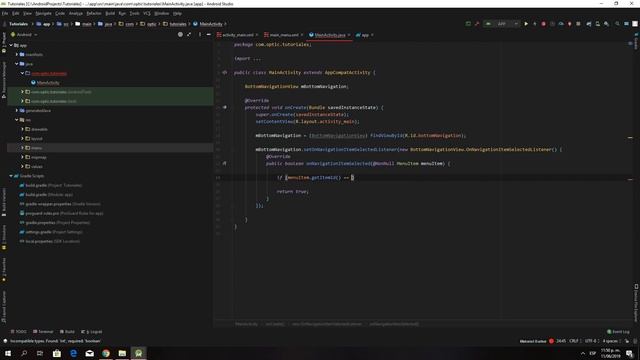
Task: Click gutter icon beside onNavigationItemSelected method
Action: [224, 163]
